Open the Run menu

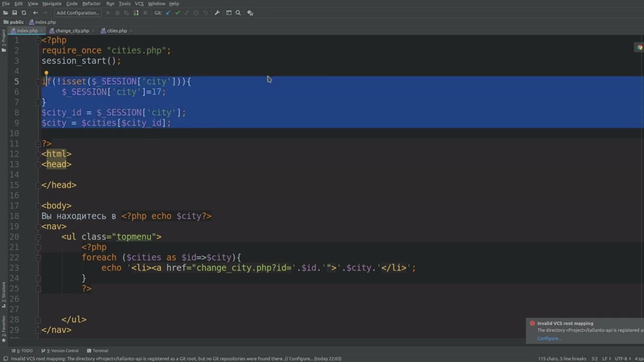[110, 4]
